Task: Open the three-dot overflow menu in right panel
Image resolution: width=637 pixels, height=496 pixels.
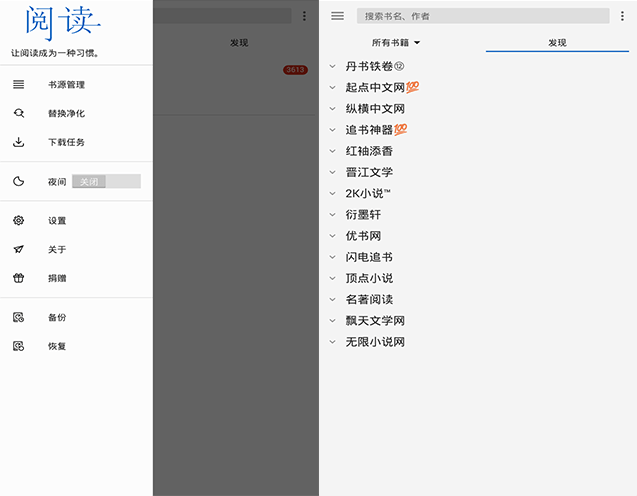Action: click(622, 16)
